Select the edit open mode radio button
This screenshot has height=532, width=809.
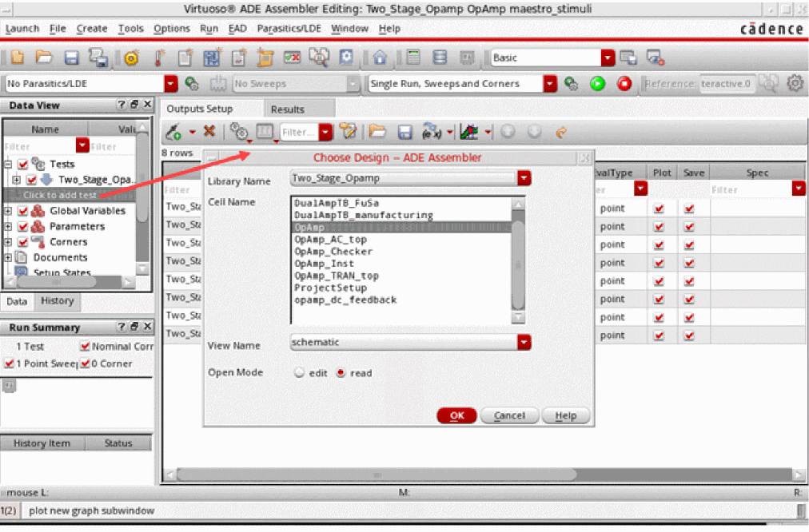pyautogui.click(x=299, y=373)
